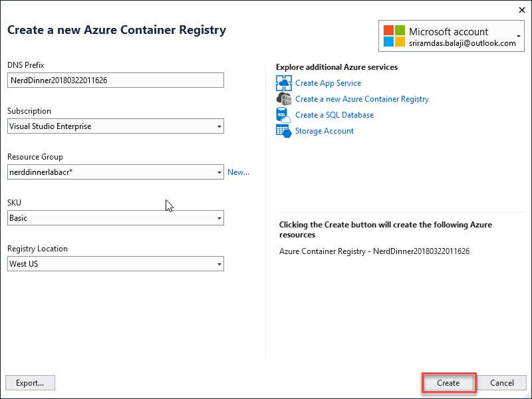Click the New... resource group link
This screenshot has width=532, height=399.
click(238, 172)
